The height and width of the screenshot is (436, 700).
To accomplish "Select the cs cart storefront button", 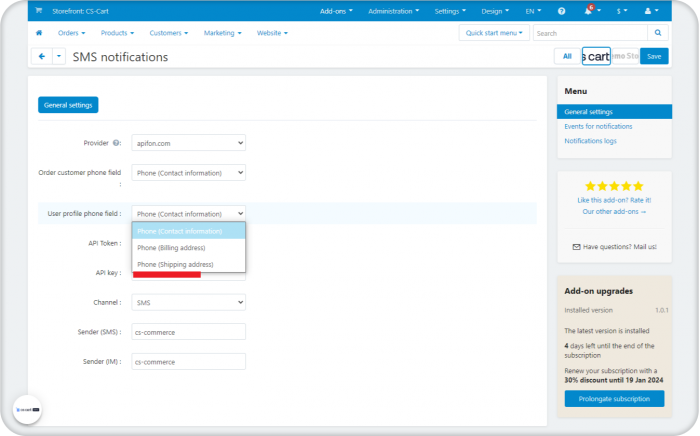I will coord(596,56).
